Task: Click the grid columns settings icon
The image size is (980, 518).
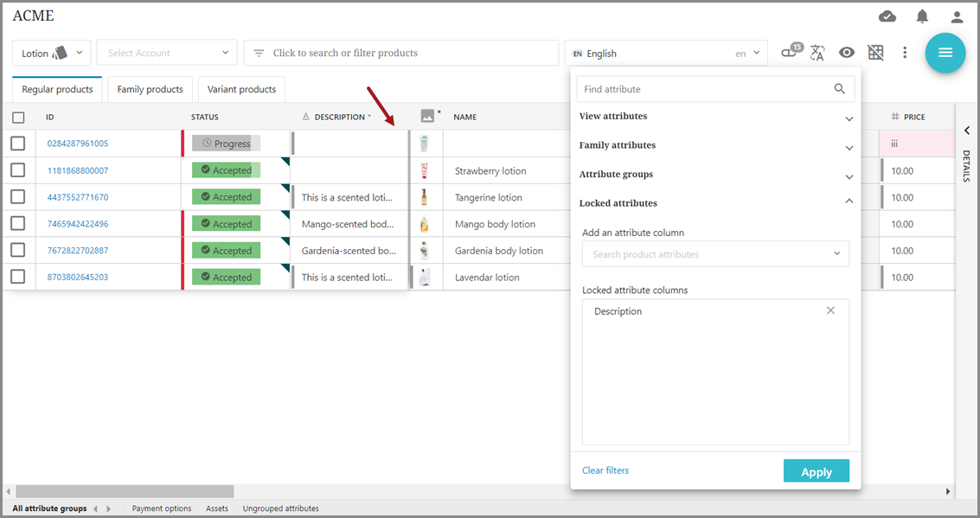Action: pyautogui.click(x=875, y=53)
